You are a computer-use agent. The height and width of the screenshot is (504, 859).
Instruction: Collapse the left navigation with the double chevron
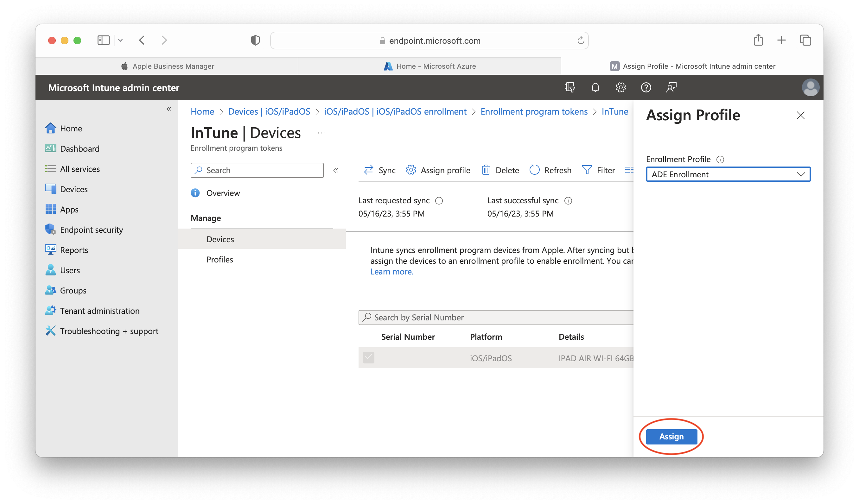[x=169, y=109]
